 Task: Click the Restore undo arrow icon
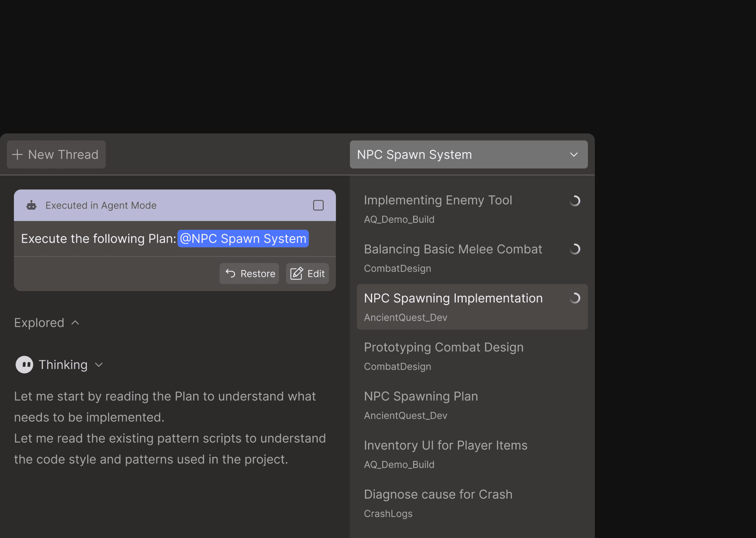coord(230,274)
